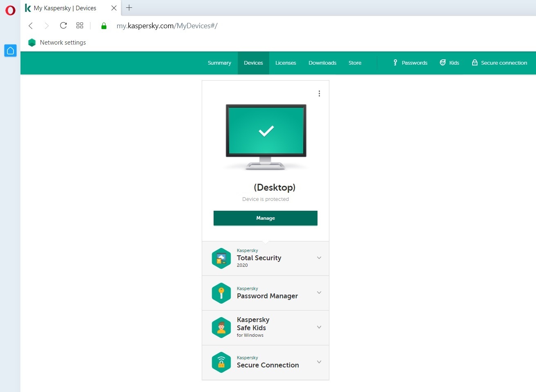
Task: Click the lock icon beside Secure connection
Action: [x=475, y=63]
